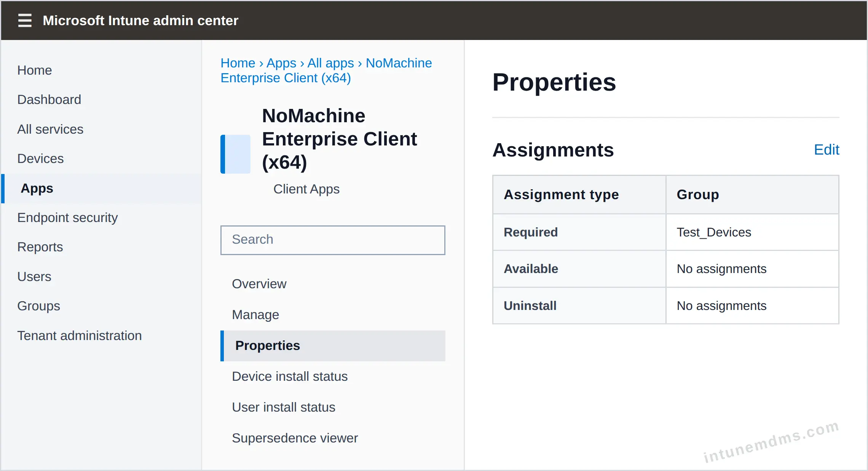Open Device install status
This screenshot has width=868, height=471.
point(290,376)
